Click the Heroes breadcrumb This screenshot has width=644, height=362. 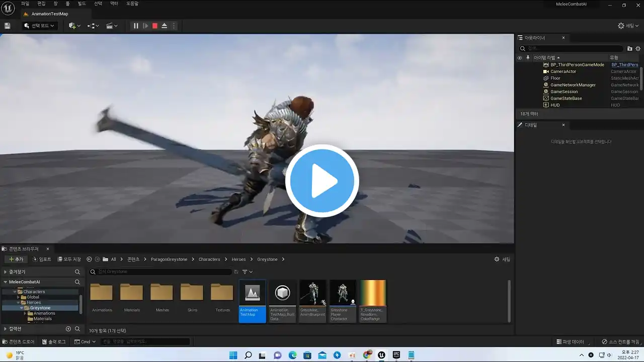pyautogui.click(x=238, y=259)
